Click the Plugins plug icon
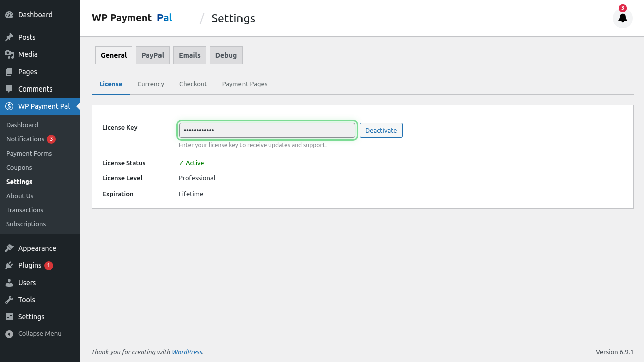 9,265
